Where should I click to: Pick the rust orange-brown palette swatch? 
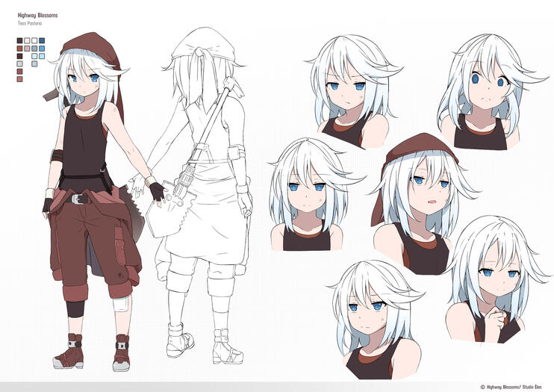pyautogui.click(x=19, y=49)
